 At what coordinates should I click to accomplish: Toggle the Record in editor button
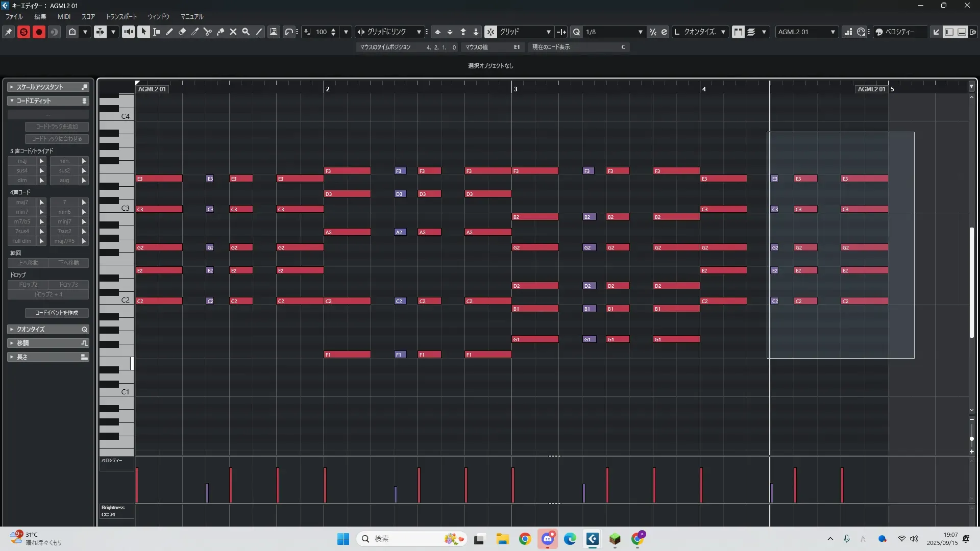point(39,32)
